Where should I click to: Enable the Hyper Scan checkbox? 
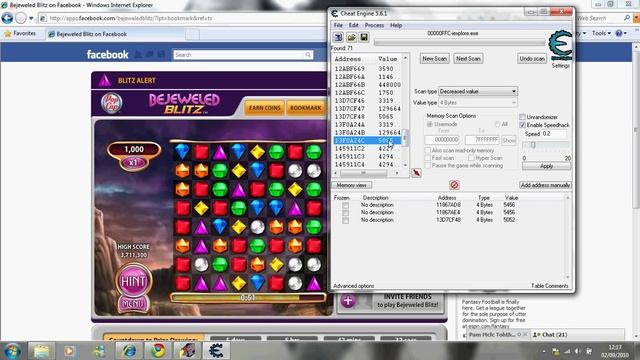coord(471,158)
